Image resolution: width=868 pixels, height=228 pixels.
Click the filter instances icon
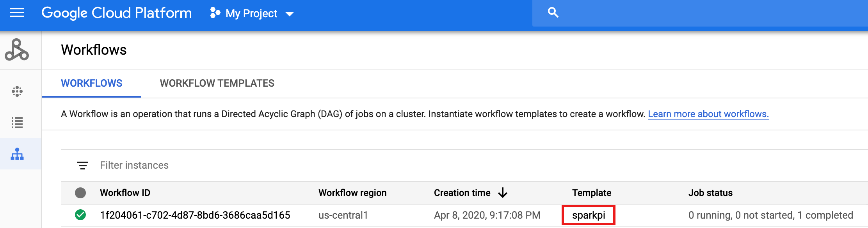[82, 166]
